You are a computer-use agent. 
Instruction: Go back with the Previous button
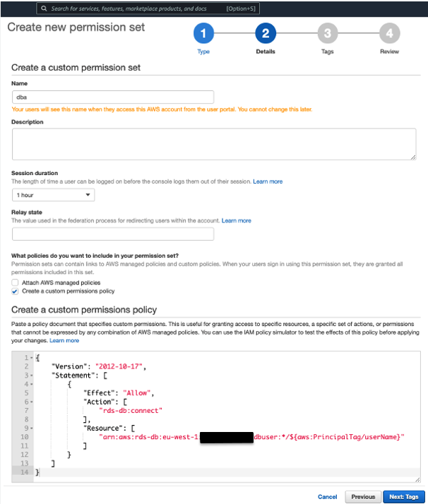coord(363,496)
